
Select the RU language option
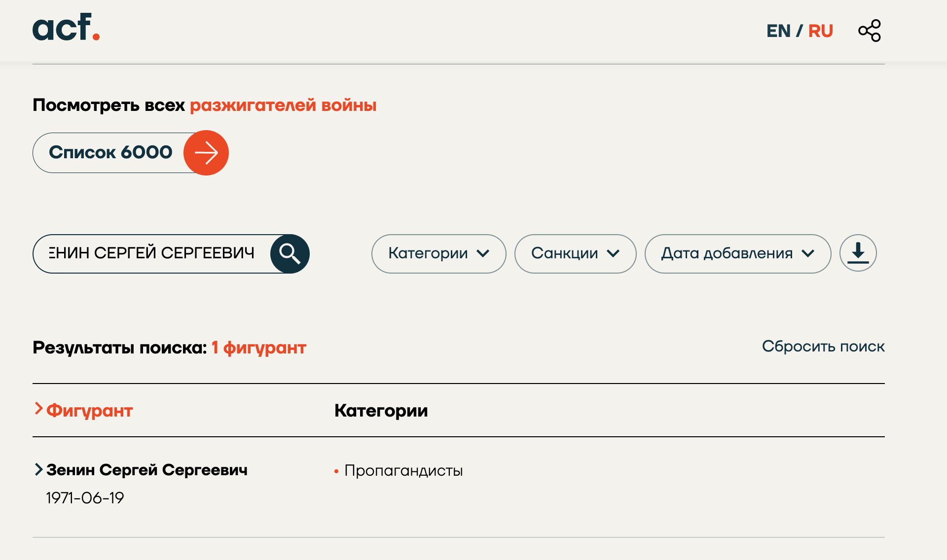coord(821,31)
